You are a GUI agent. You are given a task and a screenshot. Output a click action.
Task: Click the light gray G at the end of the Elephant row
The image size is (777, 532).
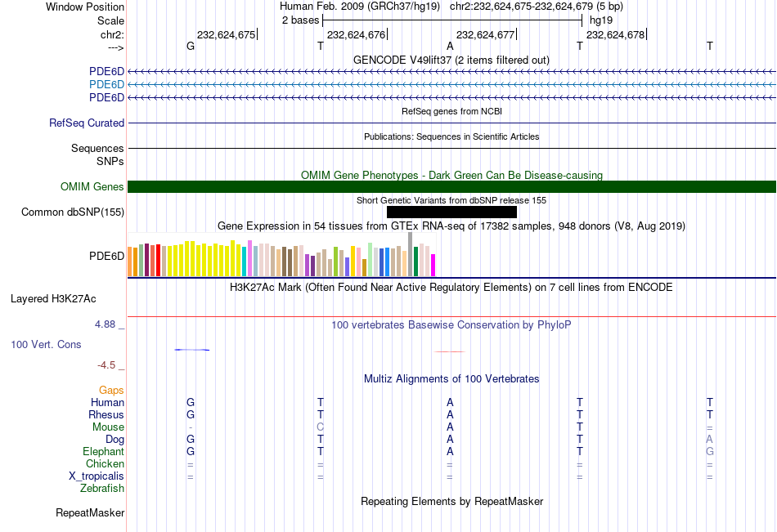pyautogui.click(x=710, y=452)
